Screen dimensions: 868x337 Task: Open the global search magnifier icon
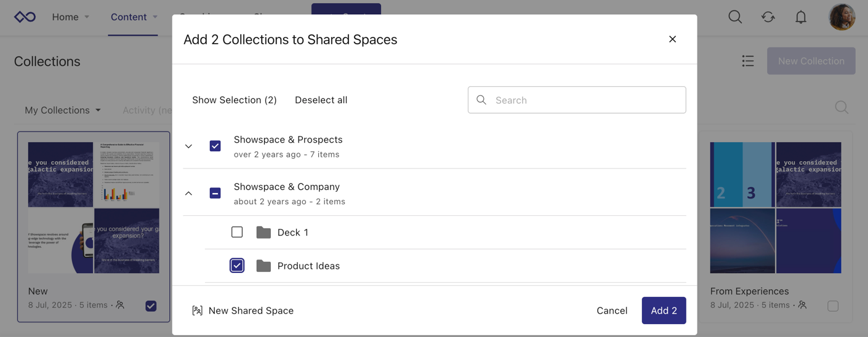click(x=735, y=17)
